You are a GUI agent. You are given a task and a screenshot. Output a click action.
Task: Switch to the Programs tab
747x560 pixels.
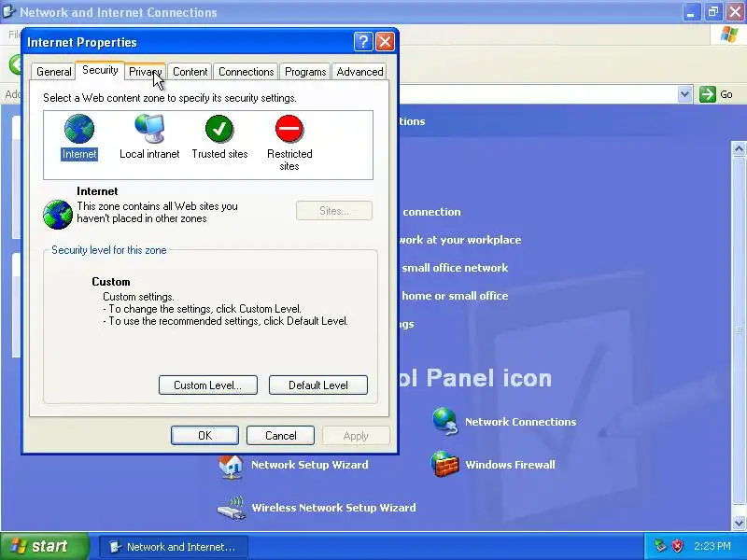click(305, 72)
